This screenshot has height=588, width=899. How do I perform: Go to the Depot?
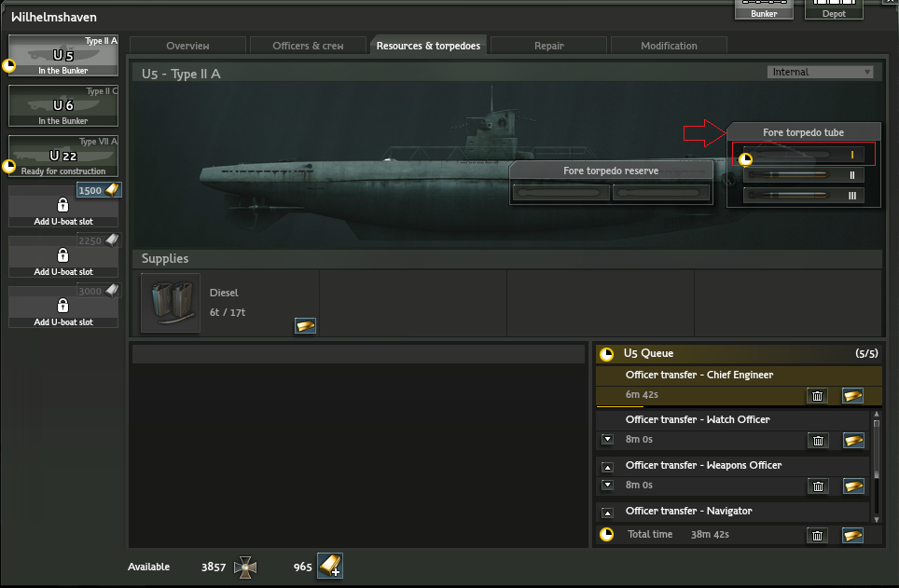pyautogui.click(x=834, y=9)
